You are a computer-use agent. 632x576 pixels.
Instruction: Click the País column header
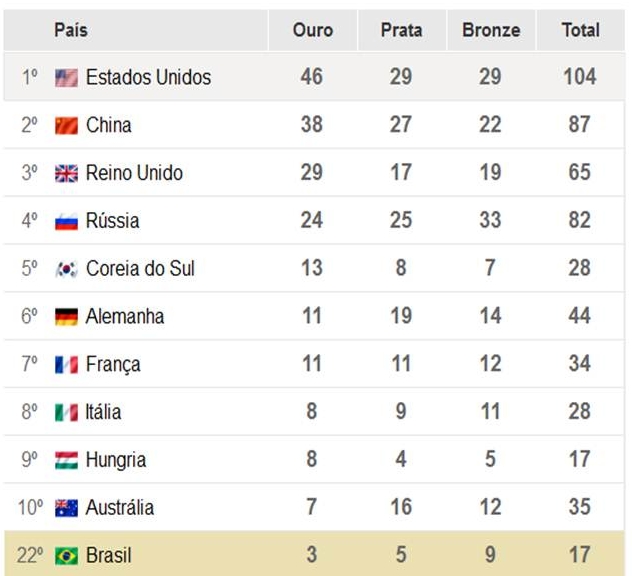[x=71, y=30]
